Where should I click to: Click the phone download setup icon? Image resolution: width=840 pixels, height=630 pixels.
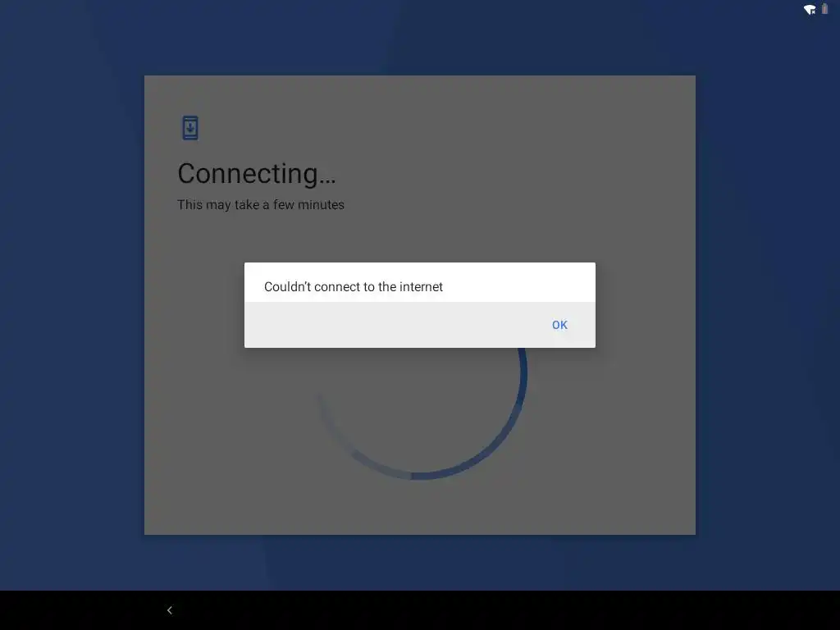pos(190,128)
